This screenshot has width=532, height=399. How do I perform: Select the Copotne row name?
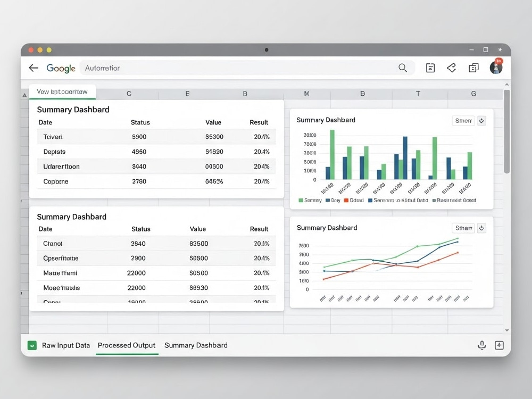tap(56, 181)
